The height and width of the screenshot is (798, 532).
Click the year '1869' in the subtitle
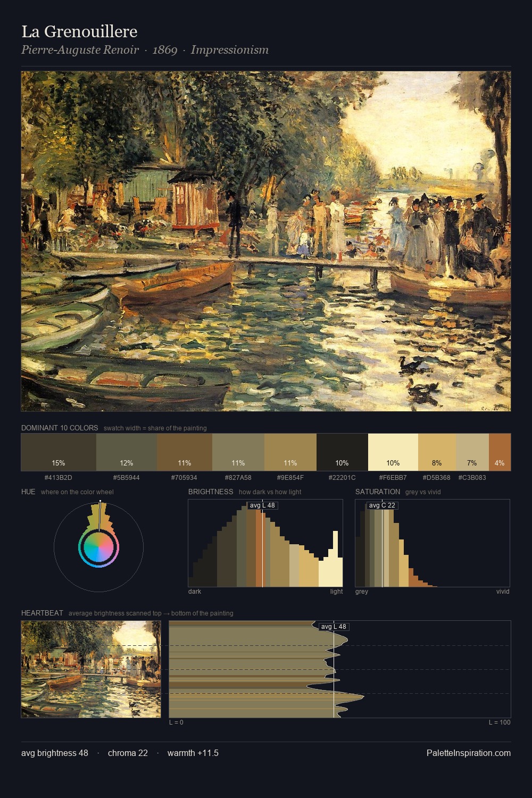click(x=165, y=50)
